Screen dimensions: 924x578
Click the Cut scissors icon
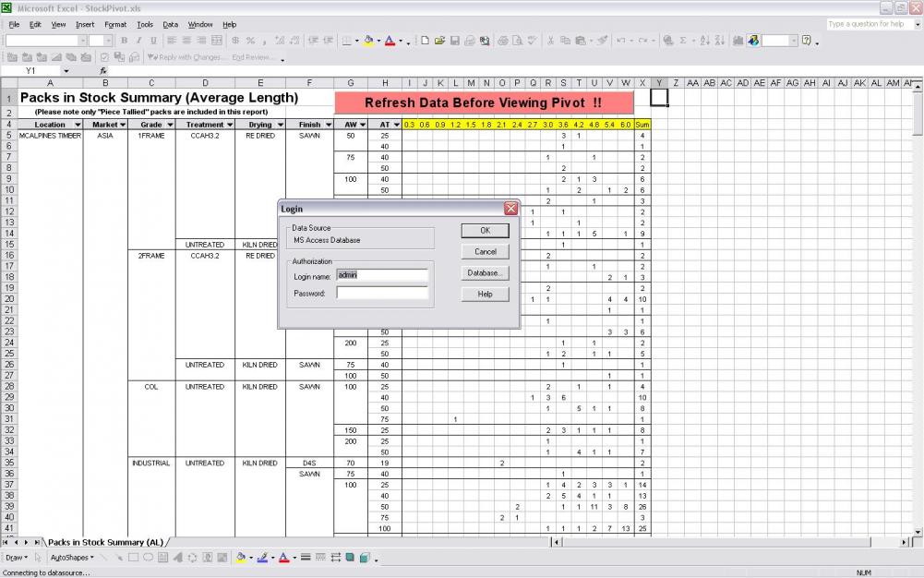(x=550, y=40)
